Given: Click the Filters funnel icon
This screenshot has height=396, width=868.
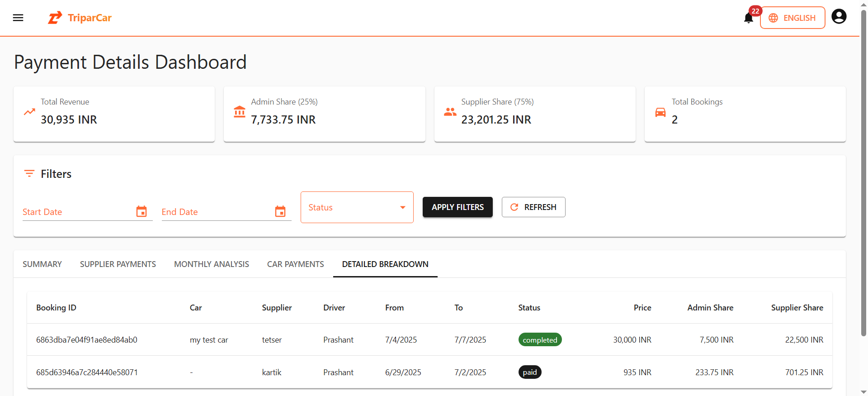Looking at the screenshot, I should pos(29,173).
